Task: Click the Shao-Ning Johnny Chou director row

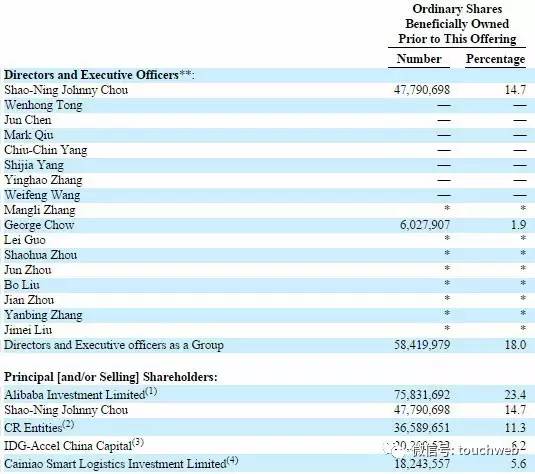Action: coord(268,90)
